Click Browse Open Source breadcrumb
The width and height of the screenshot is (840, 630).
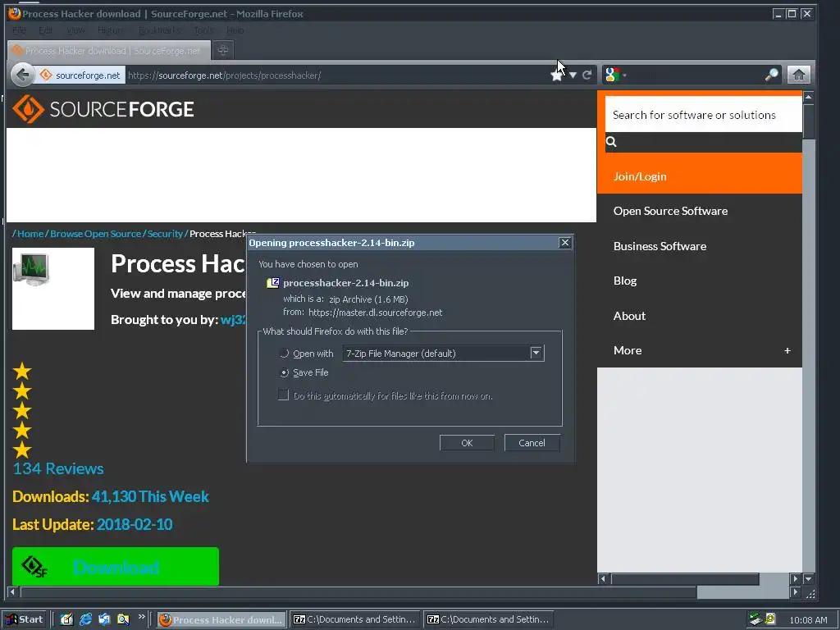tap(95, 234)
